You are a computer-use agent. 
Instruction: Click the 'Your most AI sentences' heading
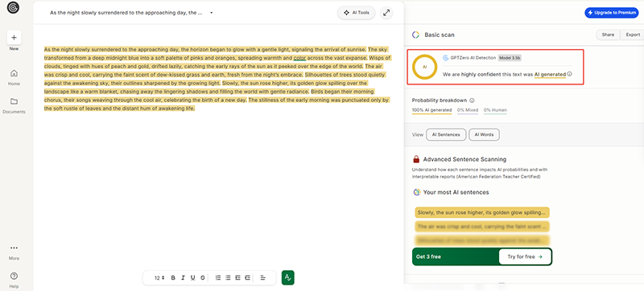tap(456, 192)
